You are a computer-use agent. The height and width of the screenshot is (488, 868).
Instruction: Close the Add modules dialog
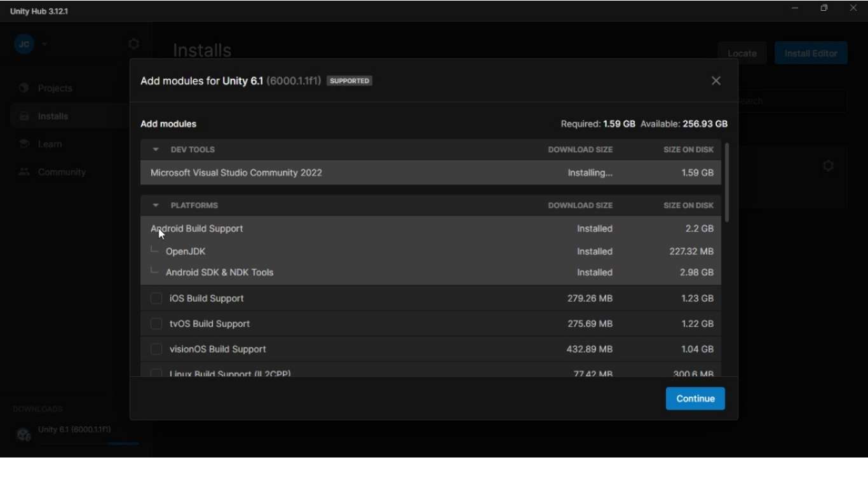(716, 81)
